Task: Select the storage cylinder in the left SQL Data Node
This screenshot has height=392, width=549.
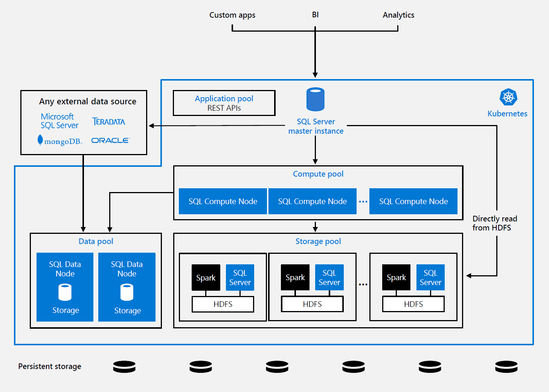Action: tap(64, 291)
